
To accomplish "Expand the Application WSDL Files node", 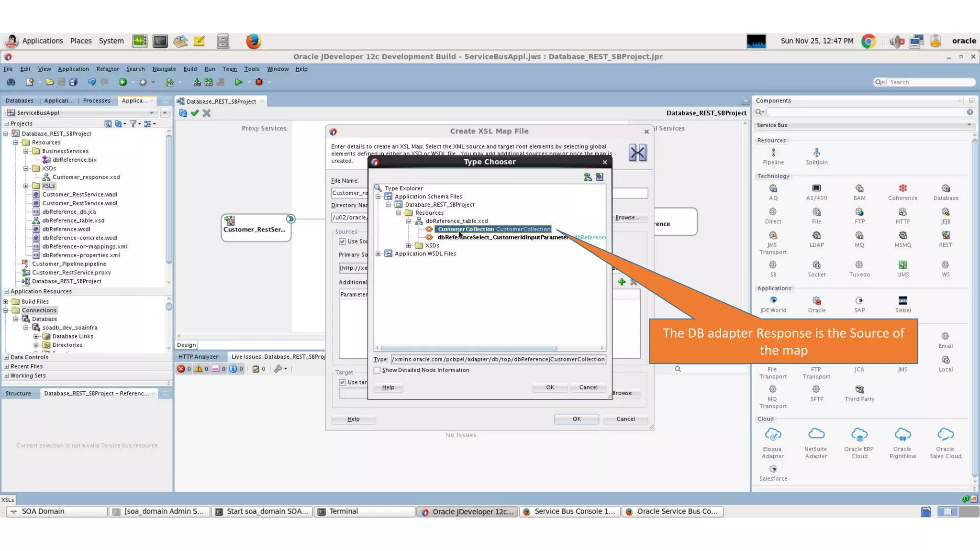I will coord(378,254).
